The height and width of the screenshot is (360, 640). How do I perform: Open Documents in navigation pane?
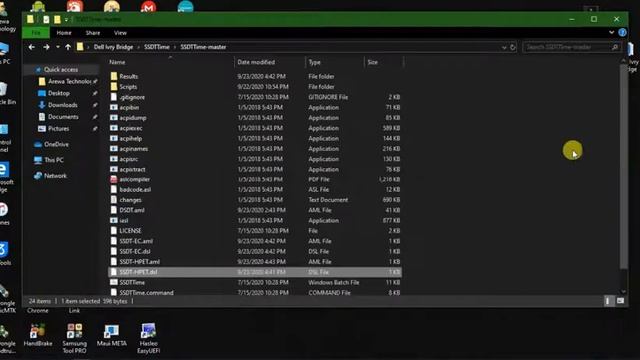click(x=62, y=117)
